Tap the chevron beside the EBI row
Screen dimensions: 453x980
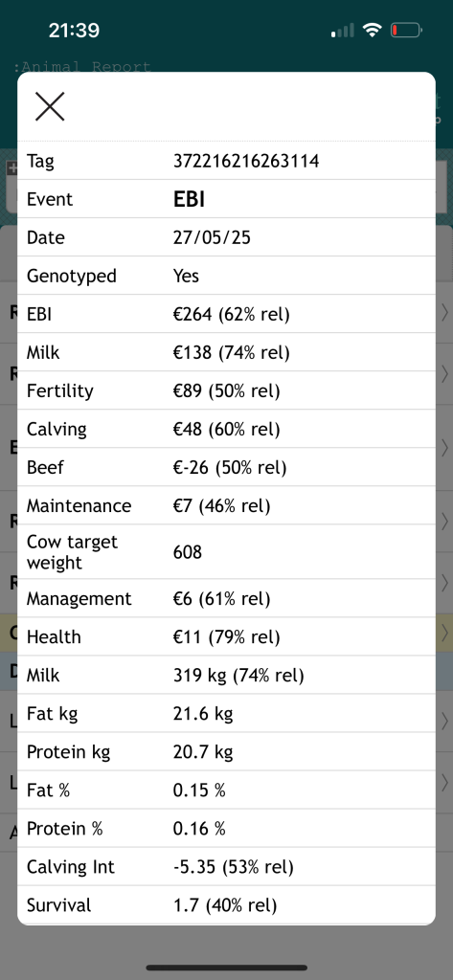click(x=445, y=313)
